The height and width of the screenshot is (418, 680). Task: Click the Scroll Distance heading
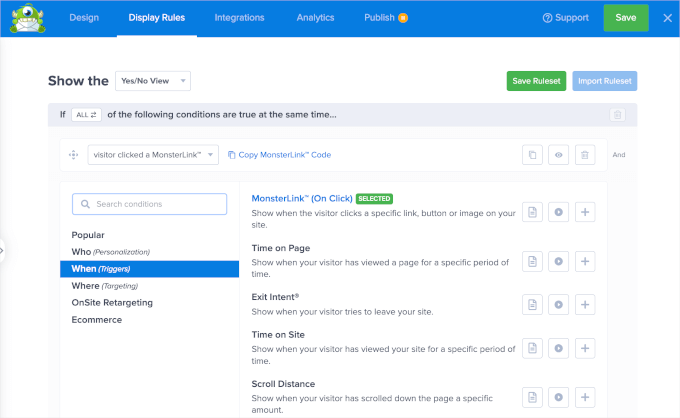[x=283, y=384]
